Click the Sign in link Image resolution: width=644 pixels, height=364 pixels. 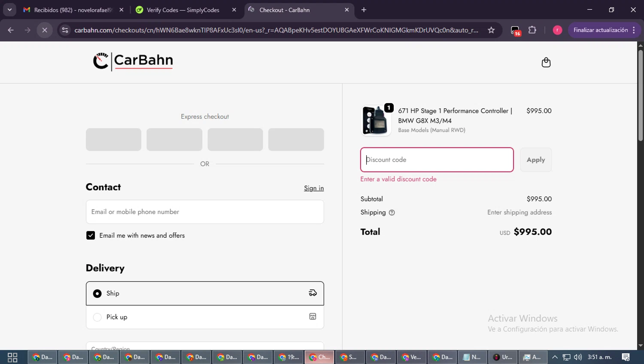314,188
